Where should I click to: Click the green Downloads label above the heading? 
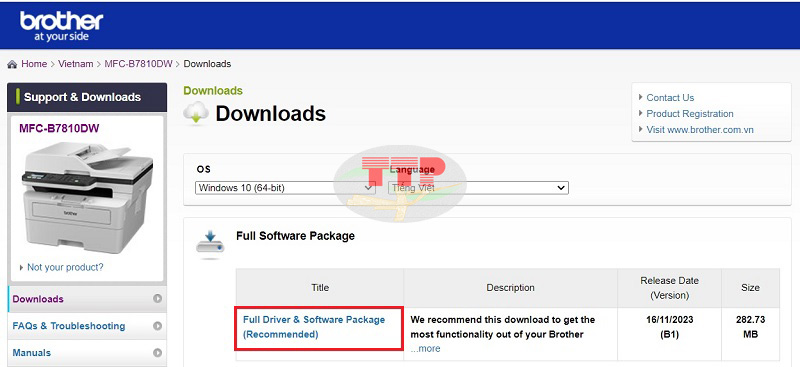click(213, 90)
